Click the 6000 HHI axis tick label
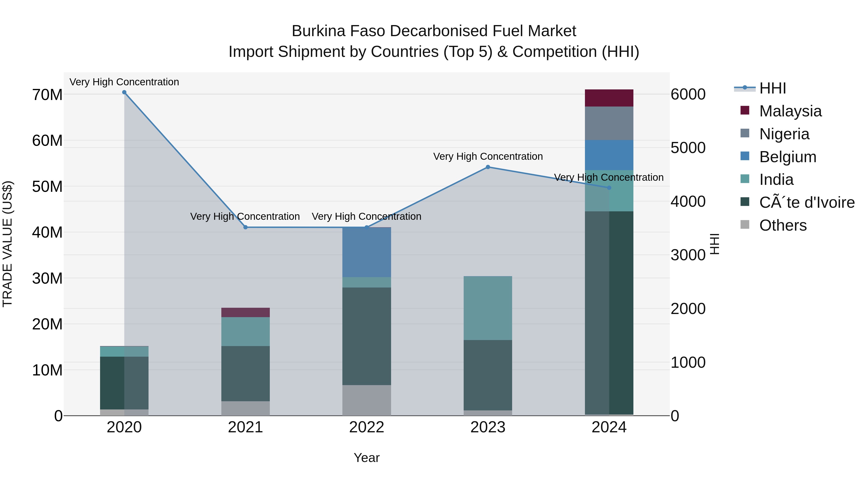The image size is (868, 488). pos(688,94)
